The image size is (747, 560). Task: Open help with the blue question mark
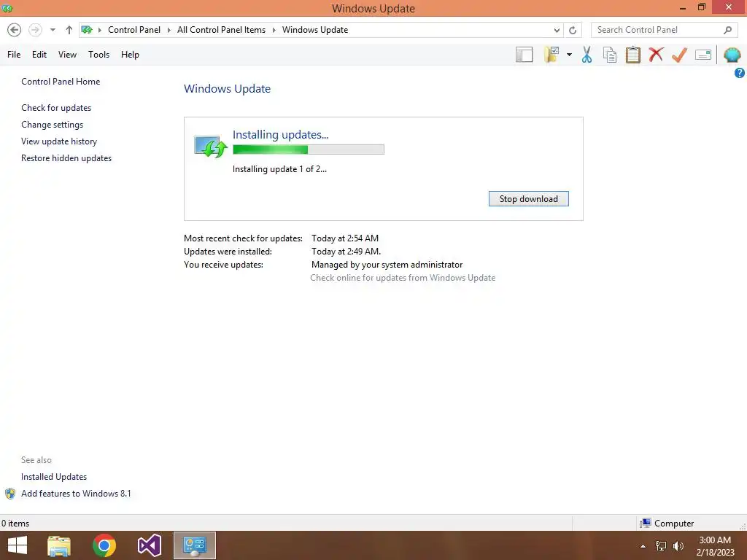coord(740,73)
